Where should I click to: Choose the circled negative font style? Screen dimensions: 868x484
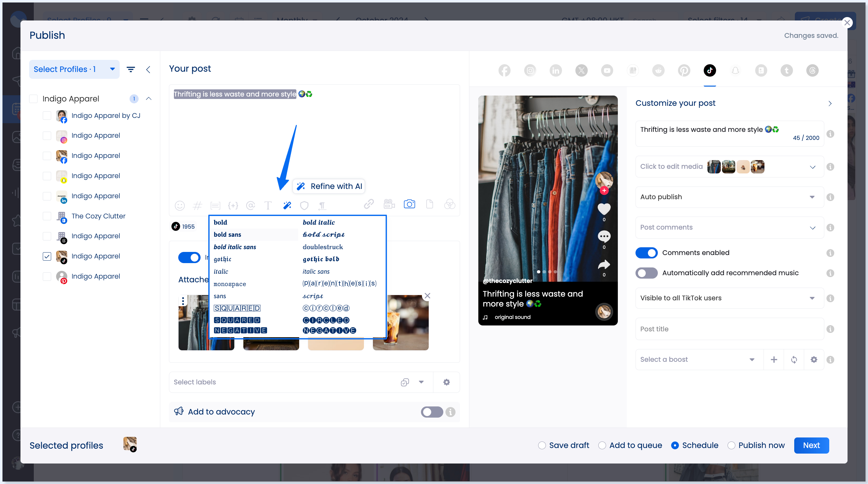(x=329, y=325)
